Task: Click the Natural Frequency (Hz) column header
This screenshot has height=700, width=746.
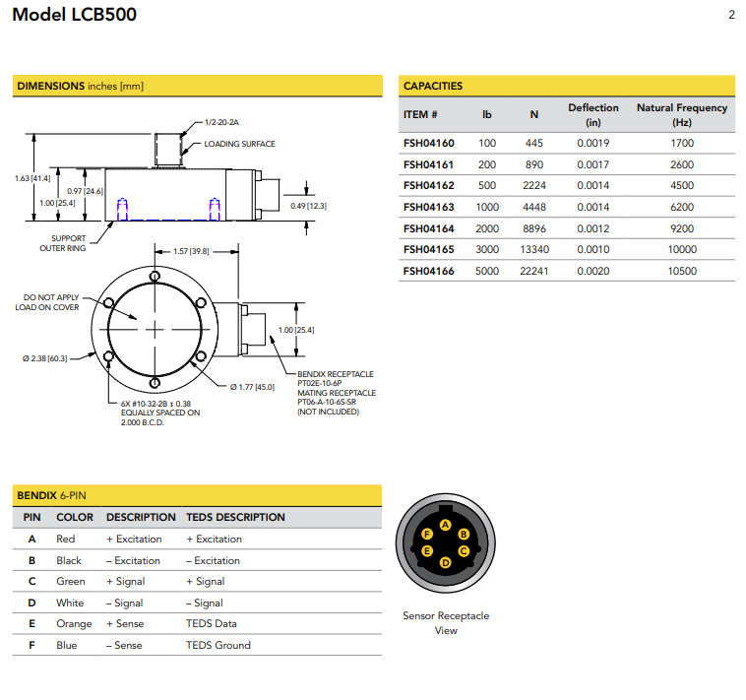Action: [681, 115]
